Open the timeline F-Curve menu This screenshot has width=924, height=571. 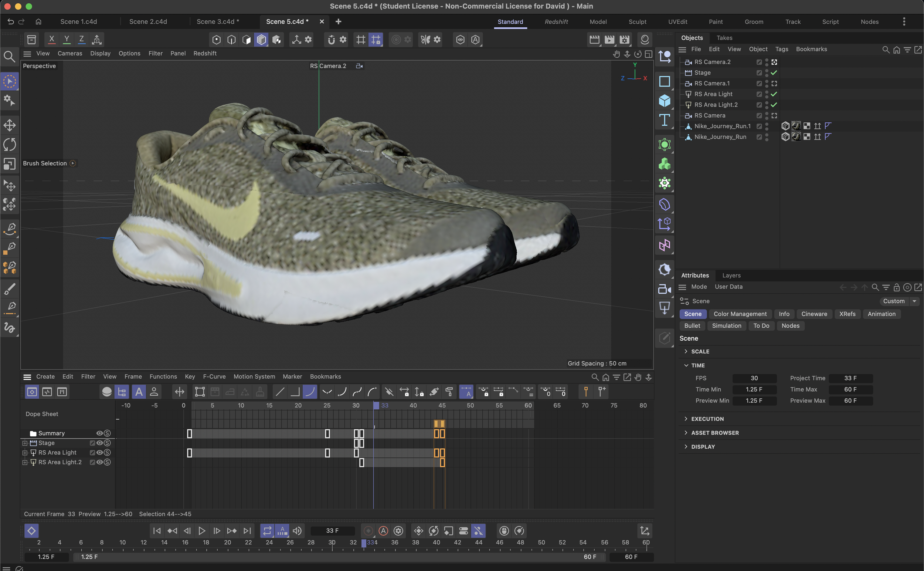(214, 376)
